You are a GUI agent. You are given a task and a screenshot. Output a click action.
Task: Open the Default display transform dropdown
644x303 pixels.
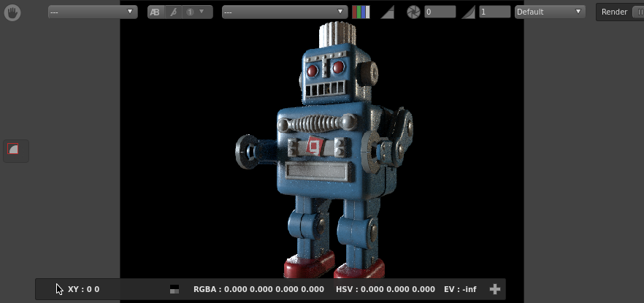(550, 12)
